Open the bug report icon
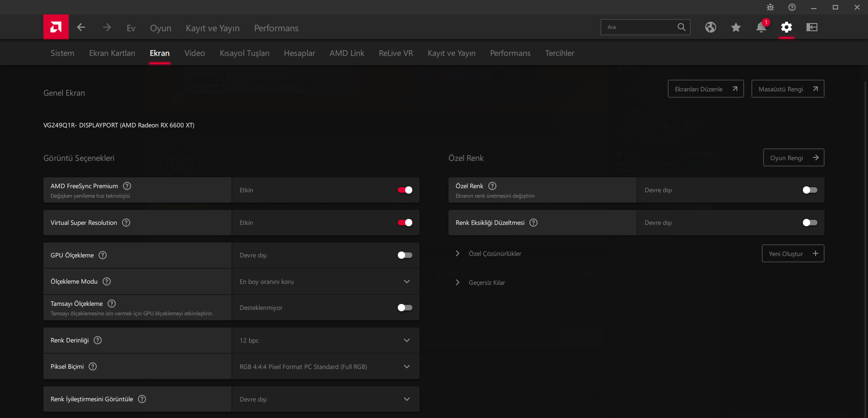Image resolution: width=868 pixels, height=418 pixels. 770,7
